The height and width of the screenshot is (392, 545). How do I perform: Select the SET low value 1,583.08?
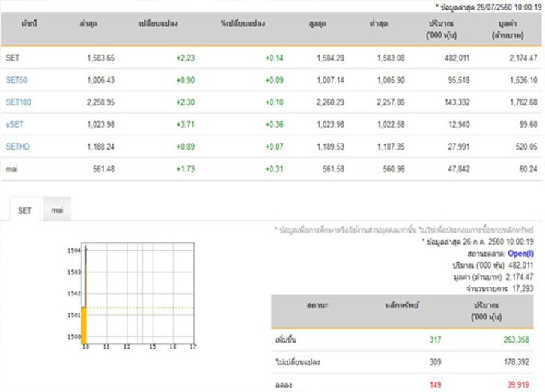click(391, 58)
